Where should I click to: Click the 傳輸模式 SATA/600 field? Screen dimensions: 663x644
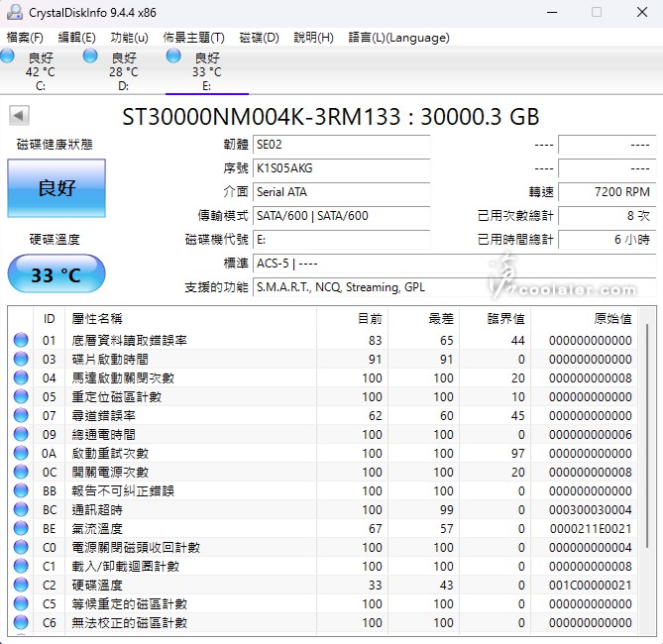pos(342,216)
